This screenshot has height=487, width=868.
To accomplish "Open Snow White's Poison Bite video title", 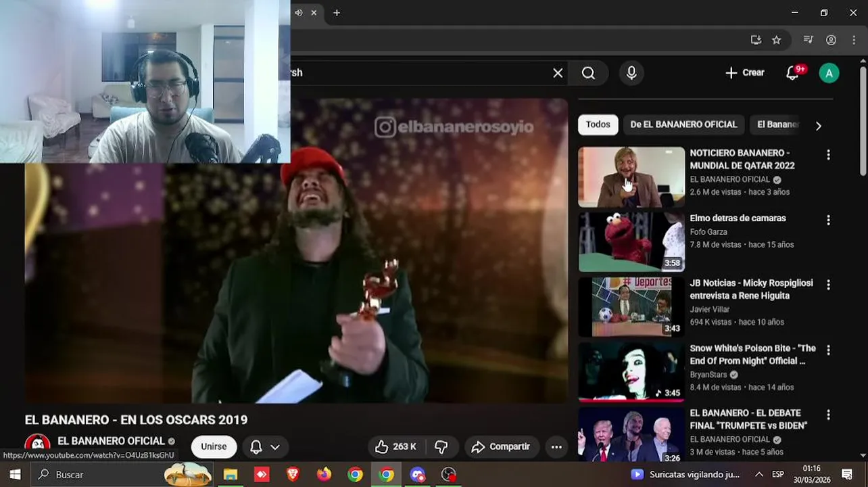I will tap(752, 354).
